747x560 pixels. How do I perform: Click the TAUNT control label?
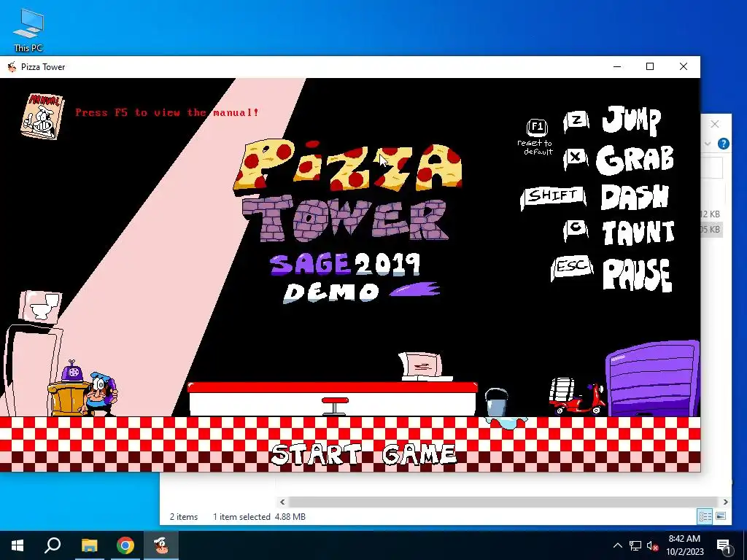638,233
